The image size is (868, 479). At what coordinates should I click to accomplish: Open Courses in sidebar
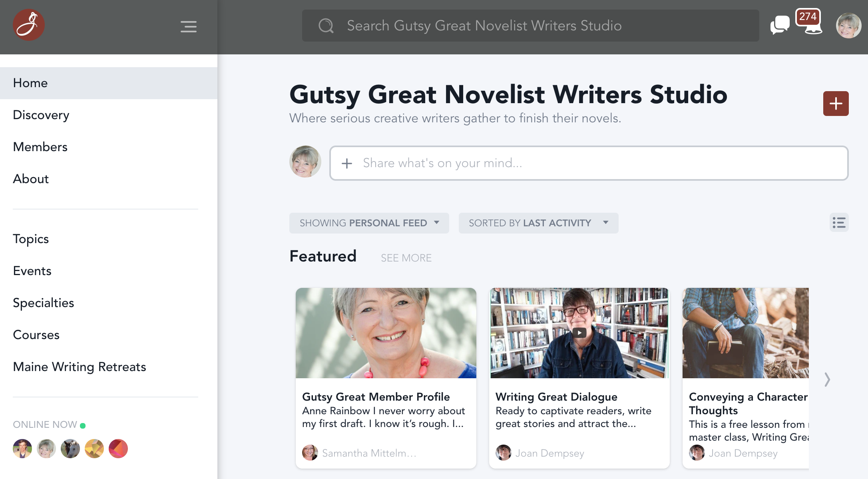click(x=109, y=335)
